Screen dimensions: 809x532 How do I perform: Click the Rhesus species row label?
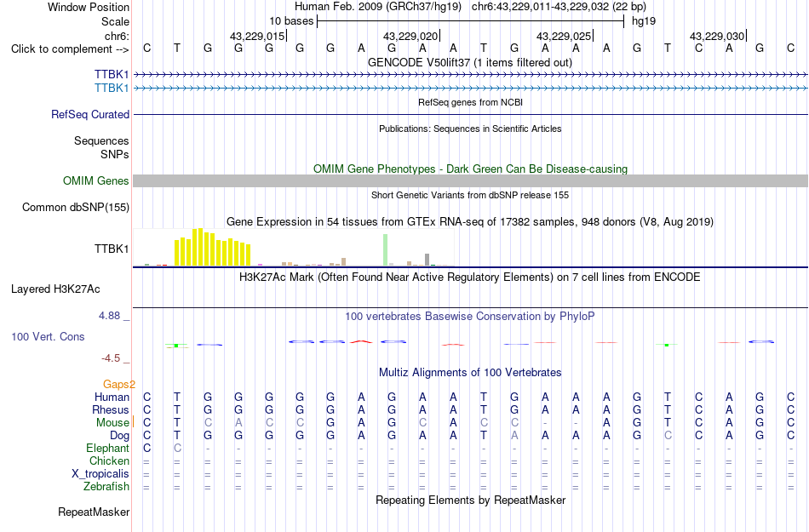pyautogui.click(x=111, y=409)
